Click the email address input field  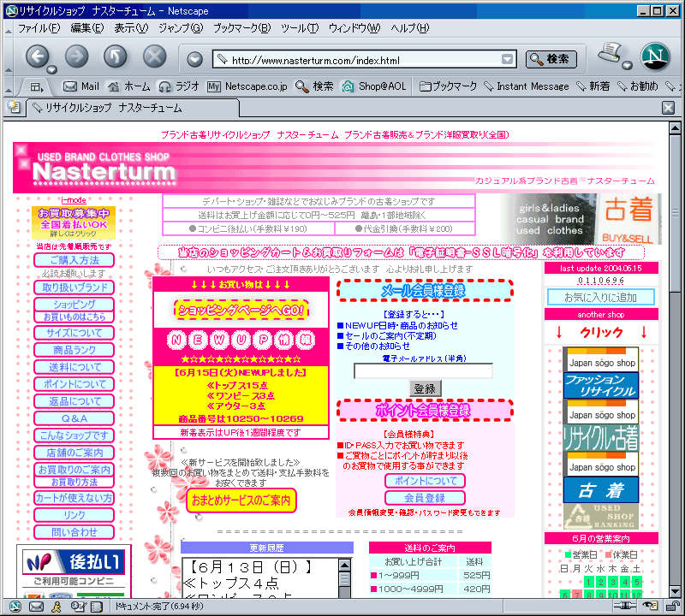[423, 371]
